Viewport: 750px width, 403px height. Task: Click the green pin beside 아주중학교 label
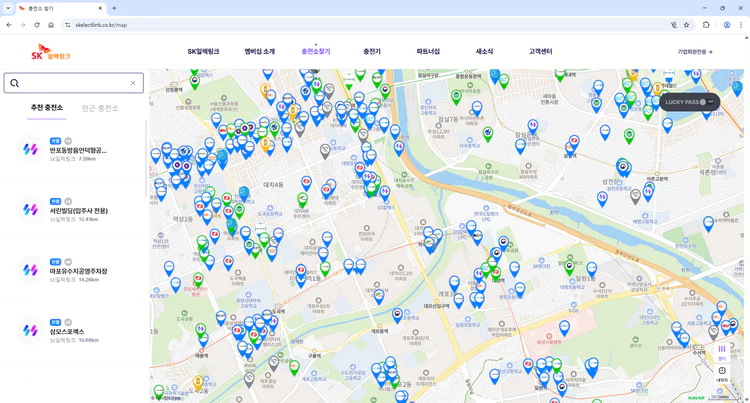pos(487,134)
